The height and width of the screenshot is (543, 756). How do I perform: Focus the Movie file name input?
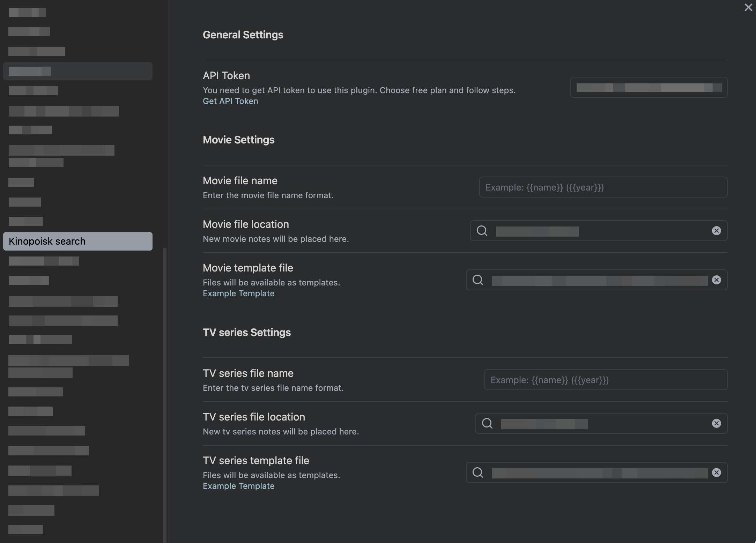(603, 187)
